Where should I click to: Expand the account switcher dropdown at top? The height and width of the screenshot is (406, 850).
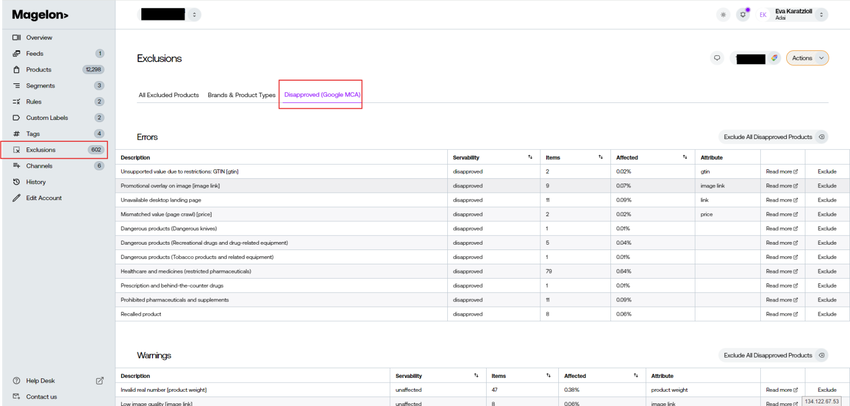[x=195, y=15]
